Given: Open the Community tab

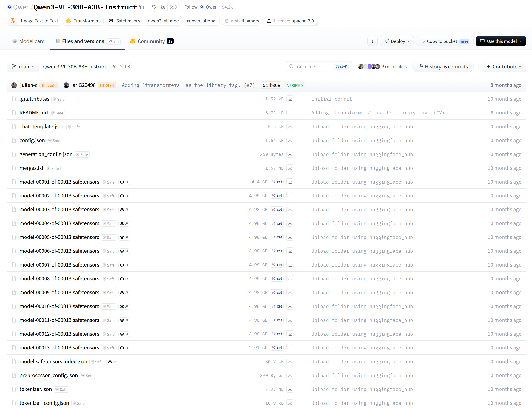Looking at the screenshot, I should coord(152,41).
